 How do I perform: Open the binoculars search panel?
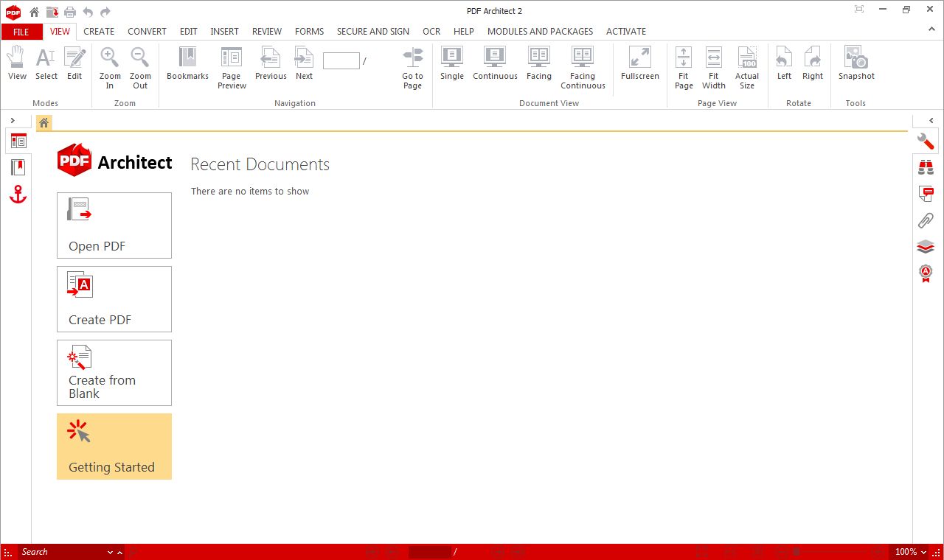tap(926, 167)
